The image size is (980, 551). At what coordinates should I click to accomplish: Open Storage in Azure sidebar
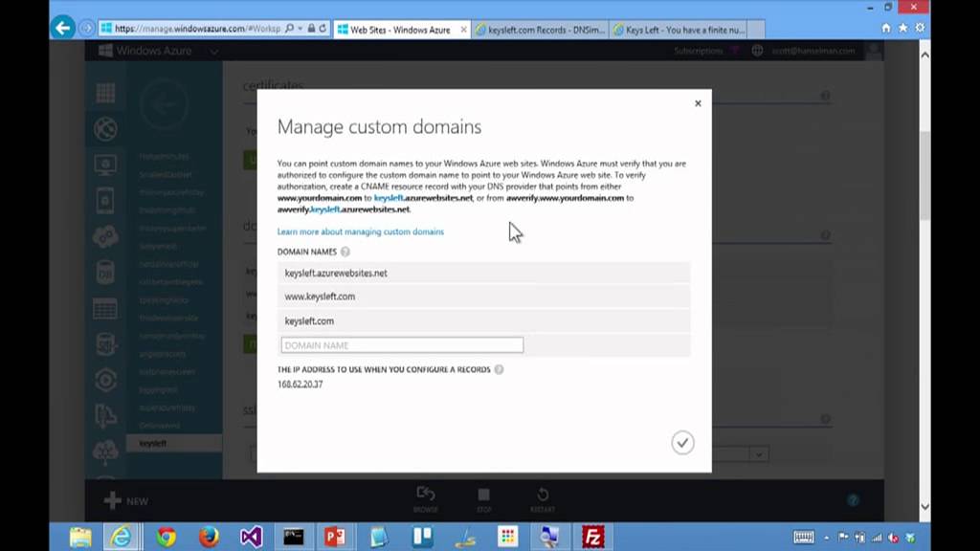(105, 309)
